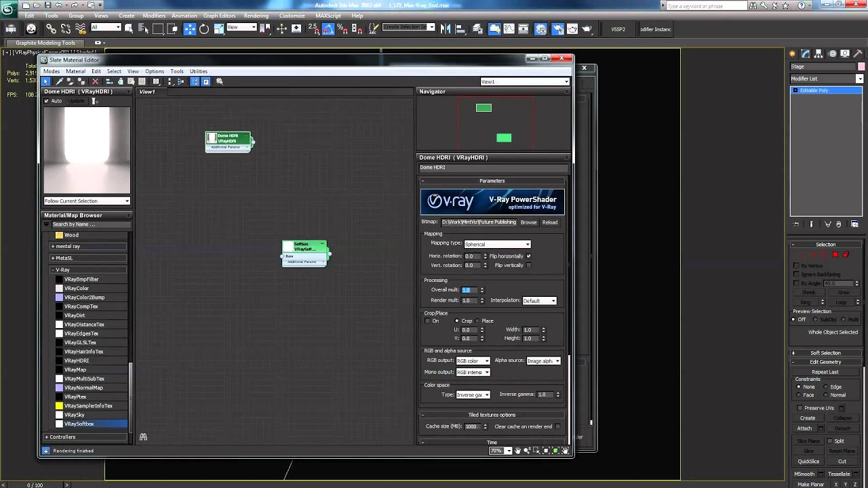Open Interpolation Default dropdown

(539, 300)
